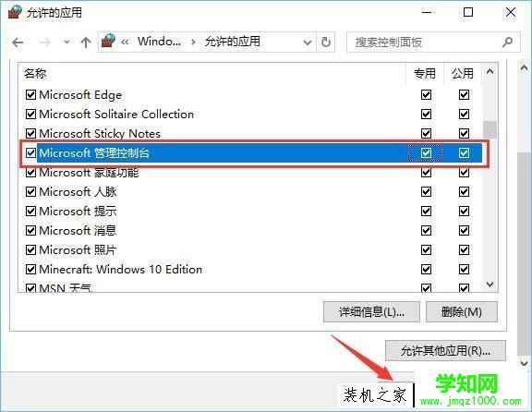Select the Windo... breadcrumb segment
Viewport: 532px width, 412px height.
tap(159, 42)
